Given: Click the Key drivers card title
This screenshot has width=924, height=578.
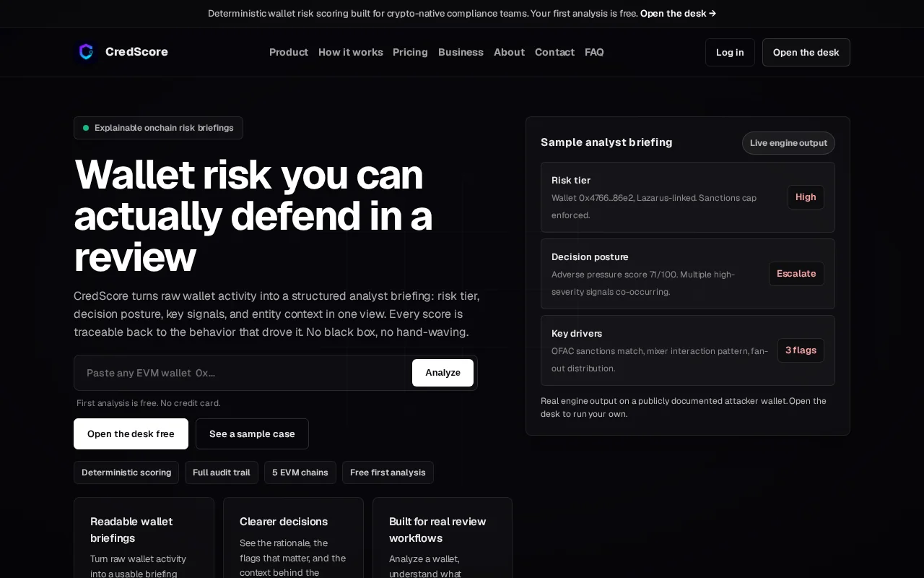Looking at the screenshot, I should pos(577,333).
